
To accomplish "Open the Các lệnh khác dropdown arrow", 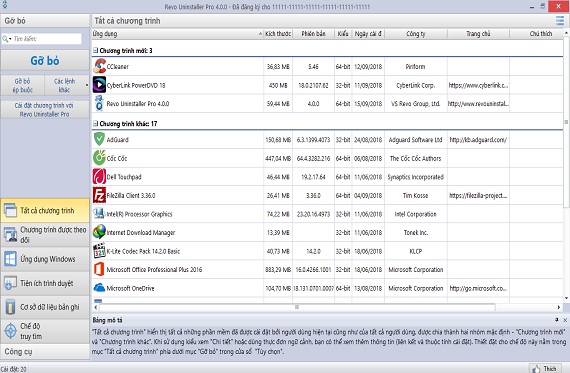I will tap(87, 85).
